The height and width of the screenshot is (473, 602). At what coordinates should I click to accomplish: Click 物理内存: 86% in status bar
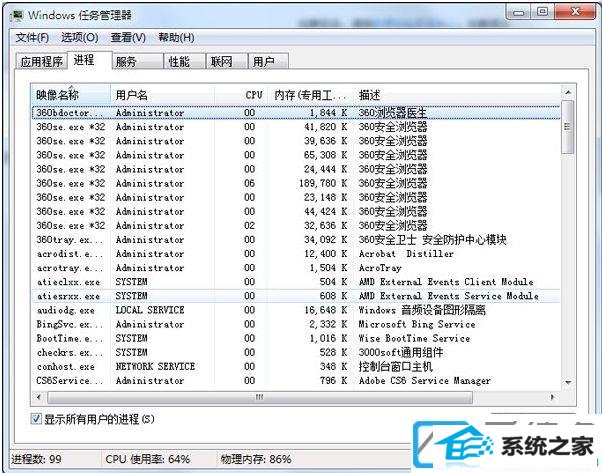256,459
